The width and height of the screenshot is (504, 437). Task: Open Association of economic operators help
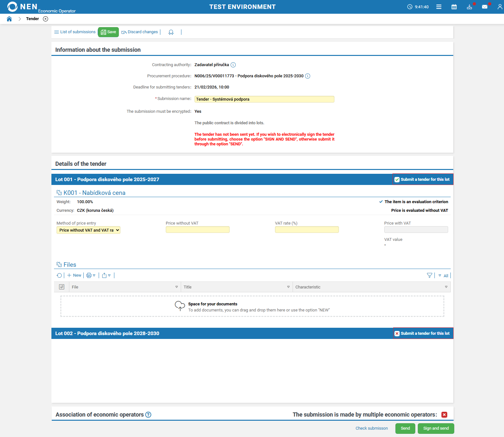[148, 415]
